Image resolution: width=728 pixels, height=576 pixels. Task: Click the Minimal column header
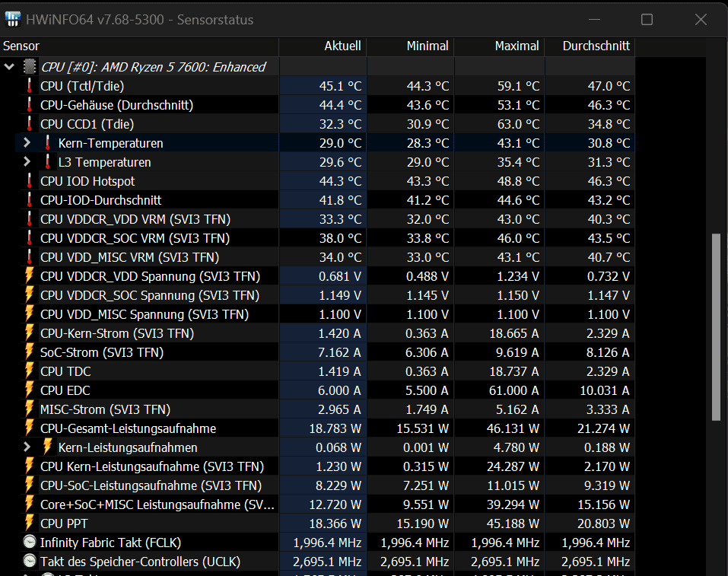coord(411,46)
